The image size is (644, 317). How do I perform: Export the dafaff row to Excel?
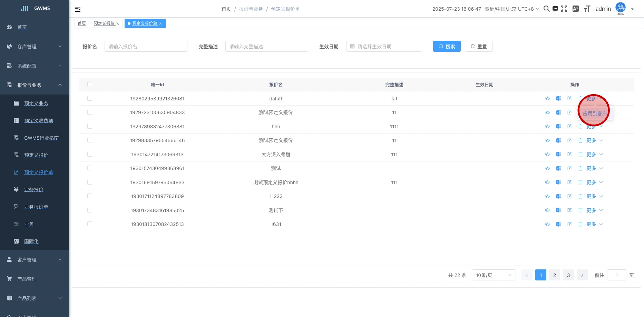coord(558,99)
